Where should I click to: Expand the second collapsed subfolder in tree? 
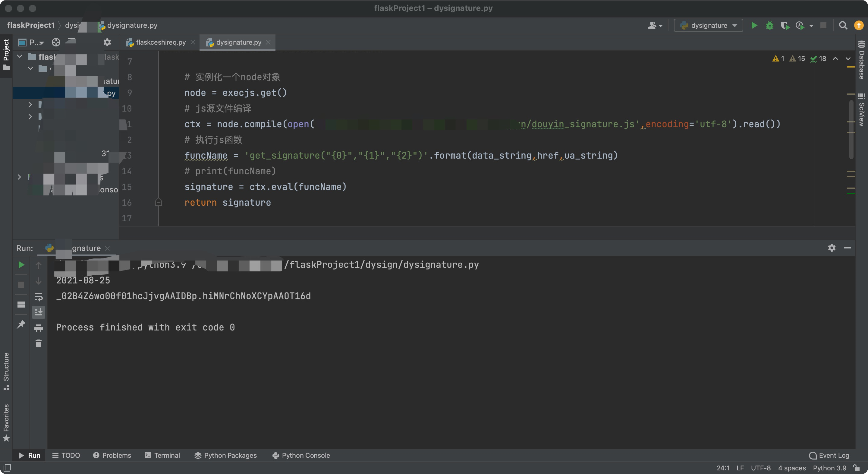[x=30, y=117]
